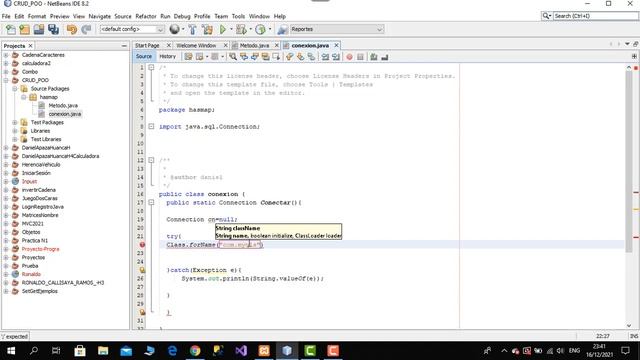Image resolution: width=640 pixels, height=360 pixels.
Task: Minimize the Projects panel
Action: (124, 46)
